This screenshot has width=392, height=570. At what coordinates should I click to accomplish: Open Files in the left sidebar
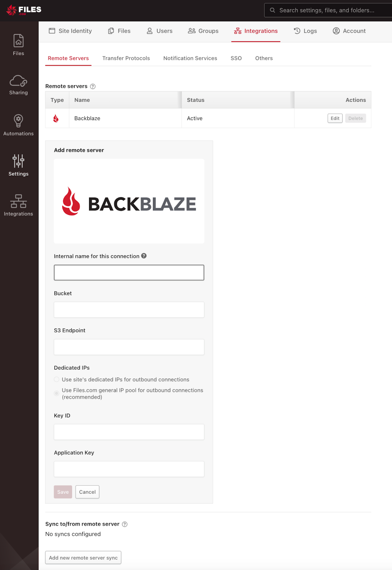[x=19, y=45]
